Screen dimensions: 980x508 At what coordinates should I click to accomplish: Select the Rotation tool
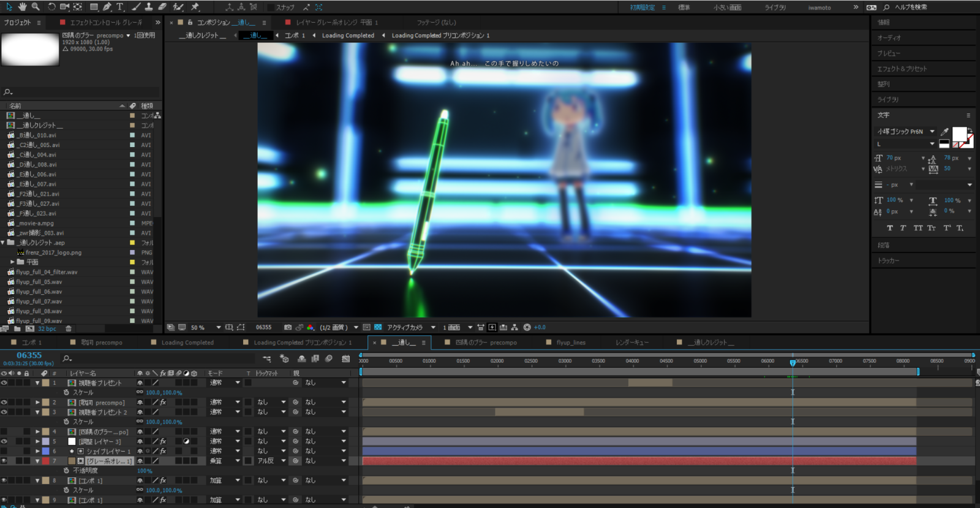point(51,7)
